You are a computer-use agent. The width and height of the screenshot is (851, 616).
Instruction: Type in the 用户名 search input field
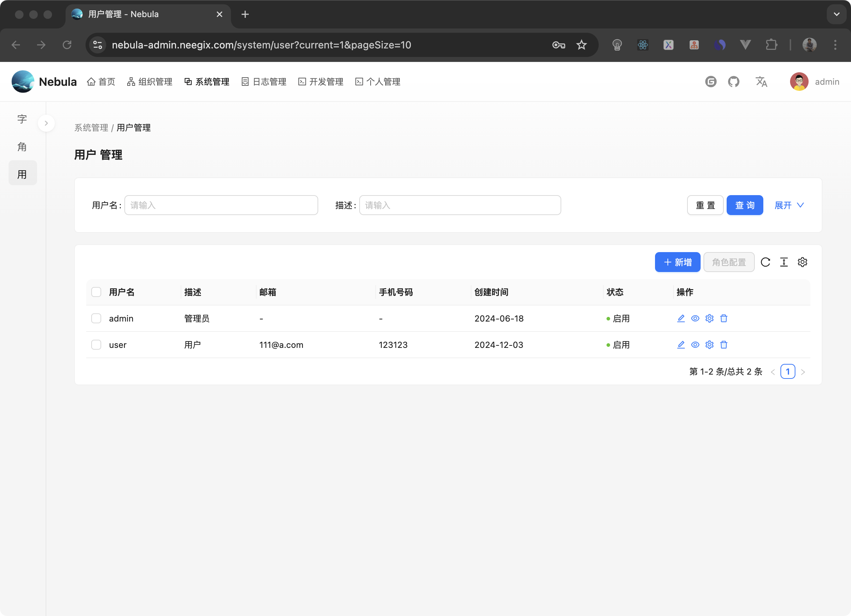pos(221,205)
